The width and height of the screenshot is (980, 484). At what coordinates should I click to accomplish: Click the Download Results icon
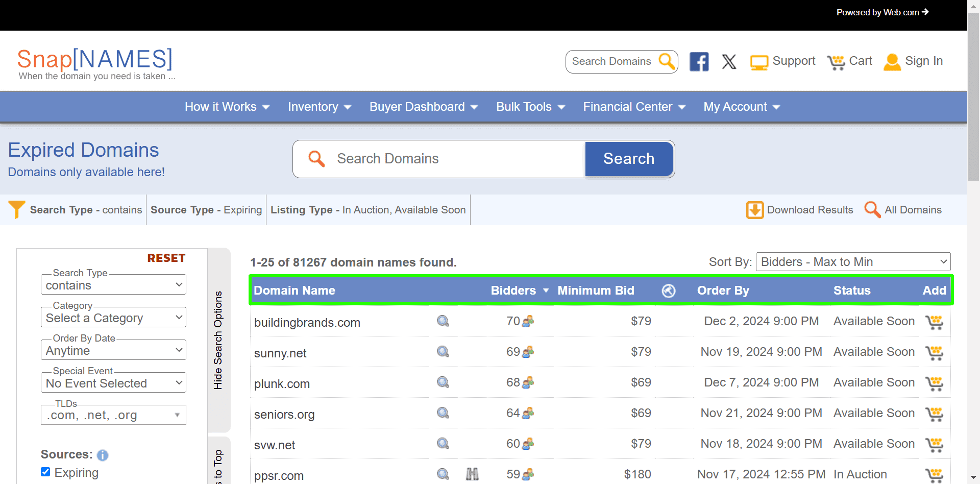[755, 210]
